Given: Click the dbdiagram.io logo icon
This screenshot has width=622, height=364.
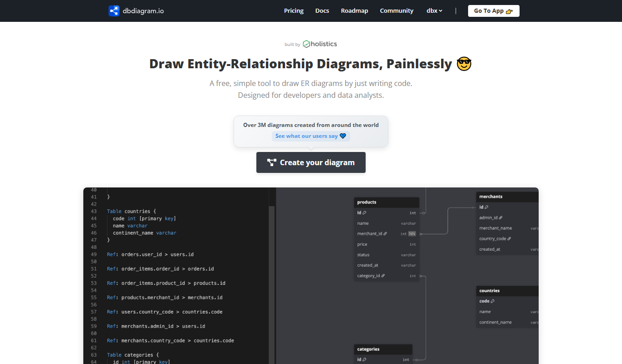Looking at the screenshot, I should pyautogui.click(x=114, y=11).
